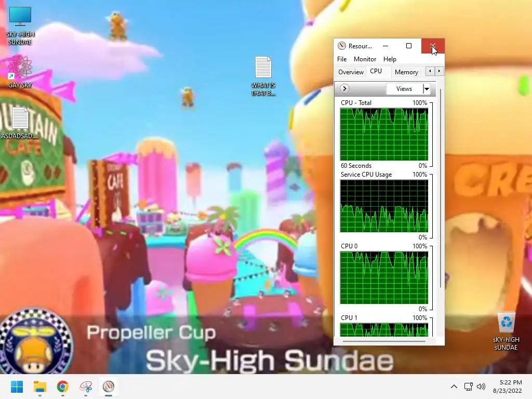Click the Service CPU Usage graph
Viewport: 532px width, 399px height.
click(x=384, y=206)
